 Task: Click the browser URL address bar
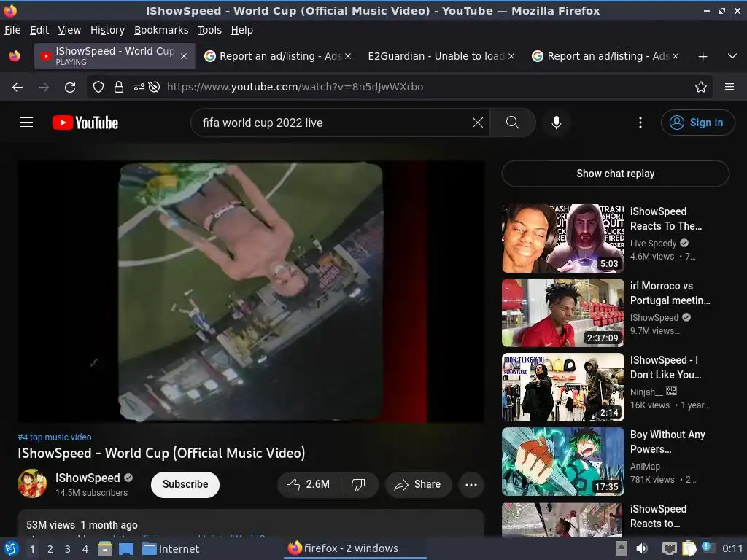click(x=399, y=87)
